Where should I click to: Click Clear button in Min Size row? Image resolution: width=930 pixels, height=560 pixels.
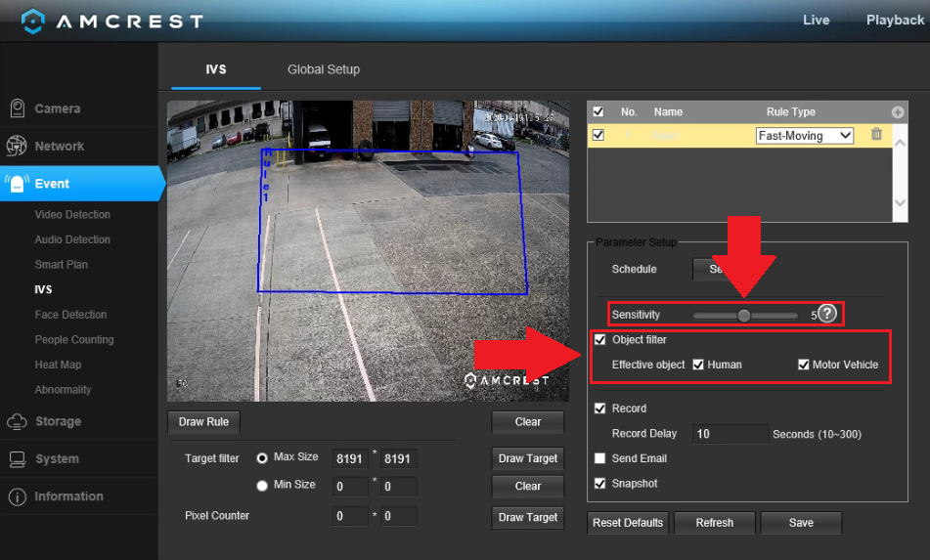pyautogui.click(x=528, y=486)
